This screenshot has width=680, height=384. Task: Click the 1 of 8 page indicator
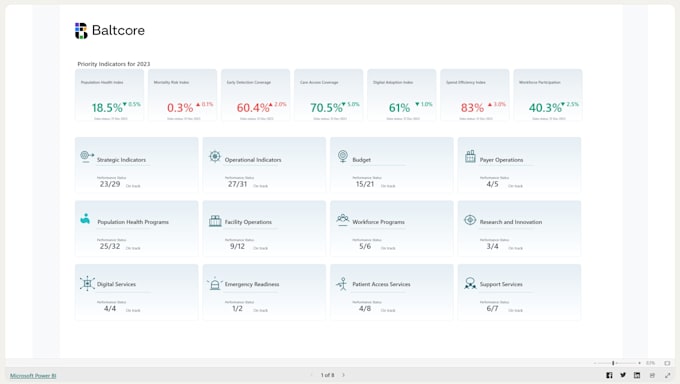click(x=327, y=375)
